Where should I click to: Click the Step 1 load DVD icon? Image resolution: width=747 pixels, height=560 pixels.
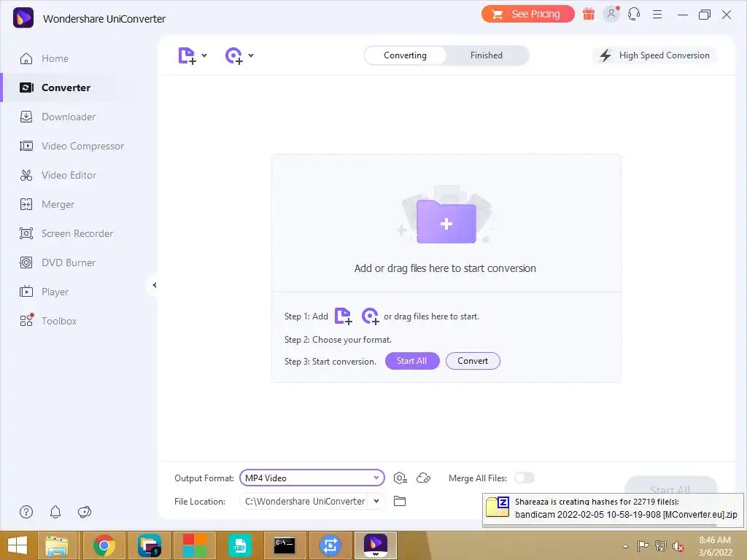pos(370,316)
